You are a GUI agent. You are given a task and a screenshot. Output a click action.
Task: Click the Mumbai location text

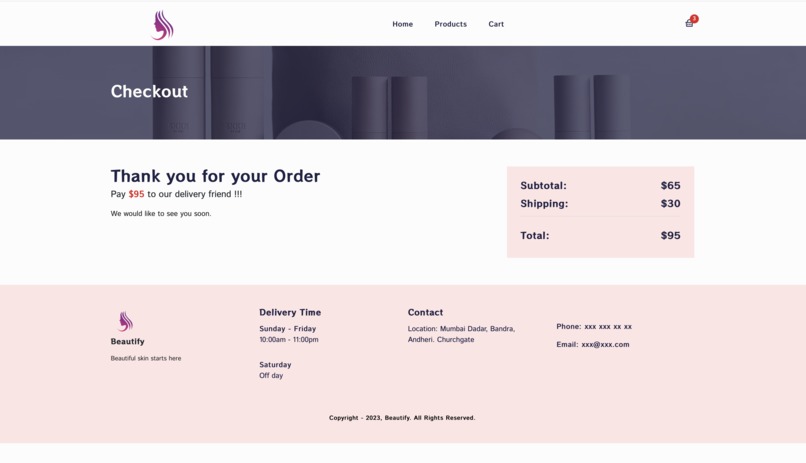pyautogui.click(x=461, y=334)
